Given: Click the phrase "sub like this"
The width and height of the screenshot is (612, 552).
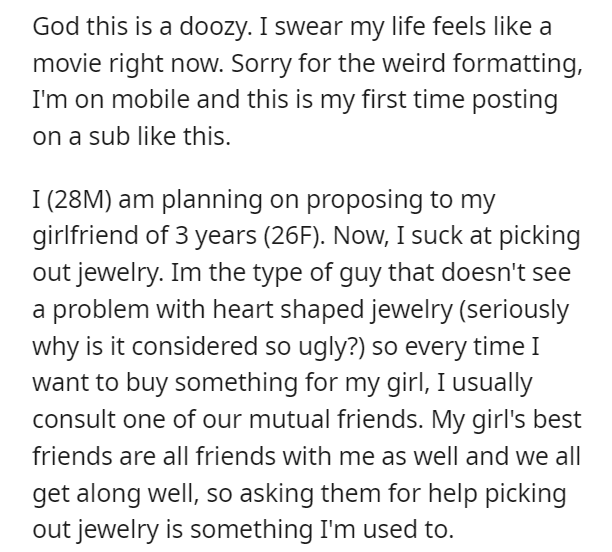Looking at the screenshot, I should (x=160, y=137).
